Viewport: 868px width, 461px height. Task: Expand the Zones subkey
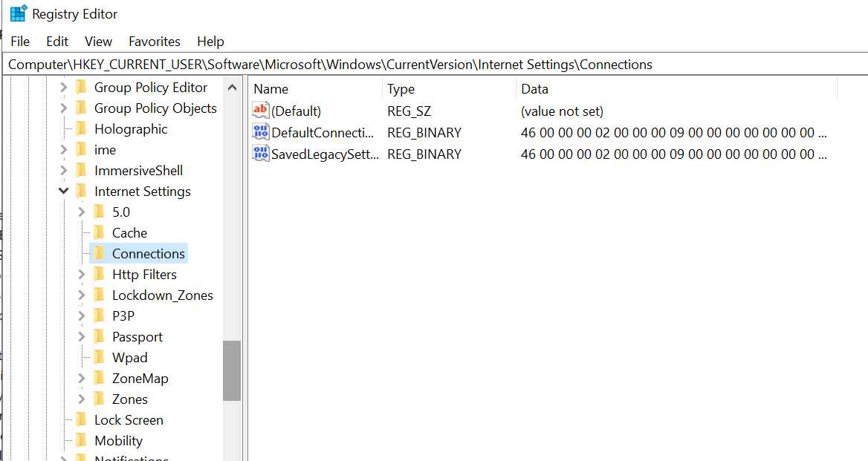(x=82, y=399)
